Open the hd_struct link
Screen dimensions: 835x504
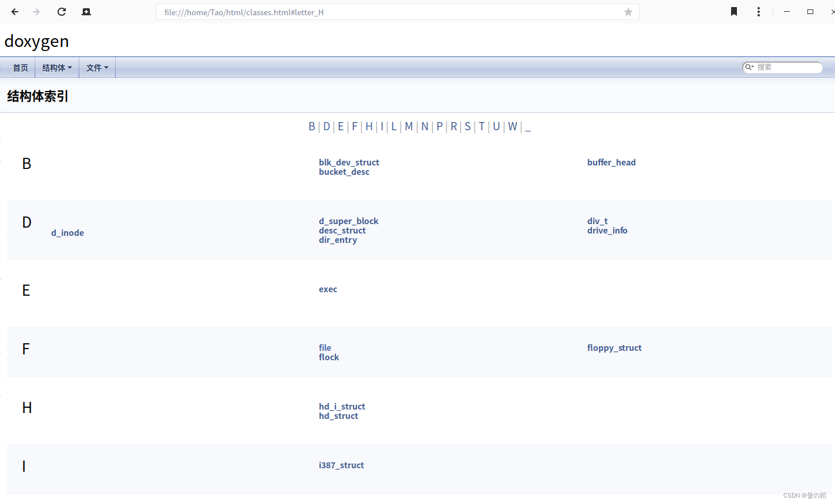pyautogui.click(x=338, y=416)
